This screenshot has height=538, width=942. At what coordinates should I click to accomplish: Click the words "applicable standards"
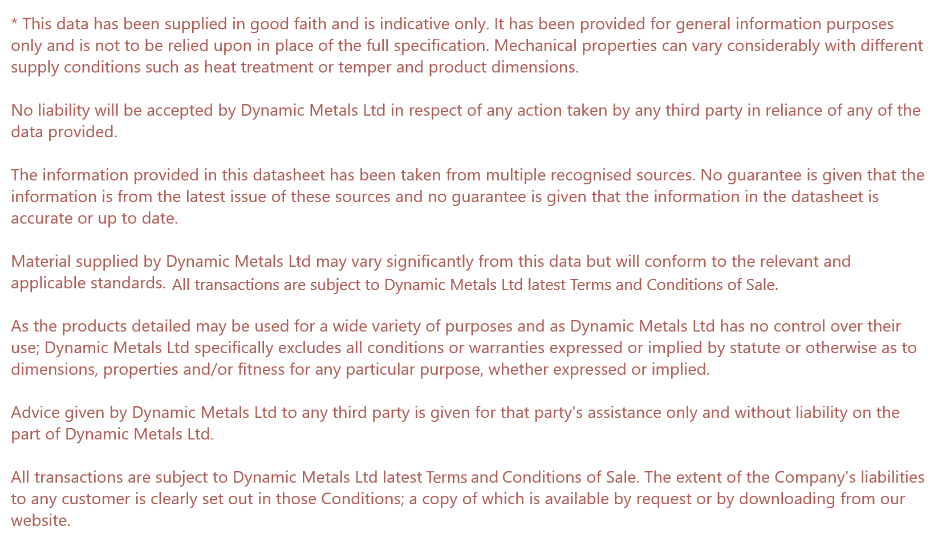pos(87,283)
